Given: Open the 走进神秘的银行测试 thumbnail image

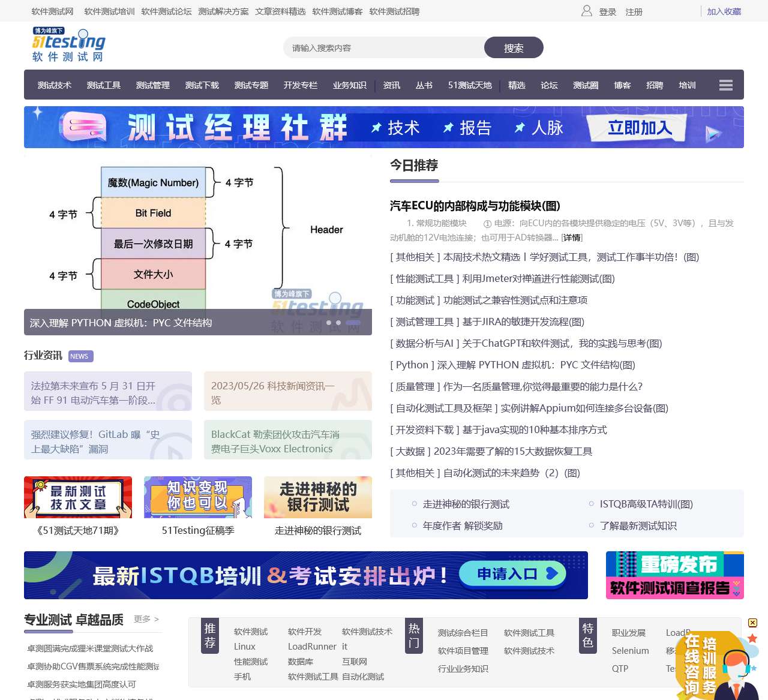Looking at the screenshot, I should point(318,497).
